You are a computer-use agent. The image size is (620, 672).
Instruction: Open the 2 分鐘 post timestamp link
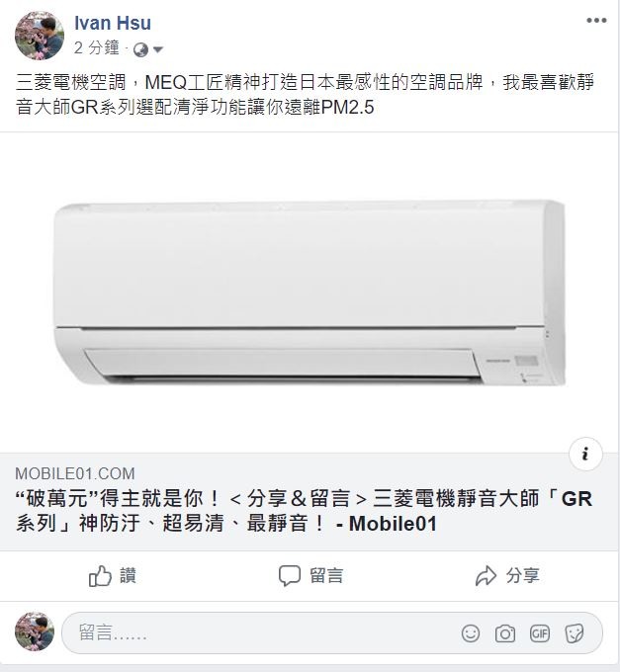(x=97, y=47)
